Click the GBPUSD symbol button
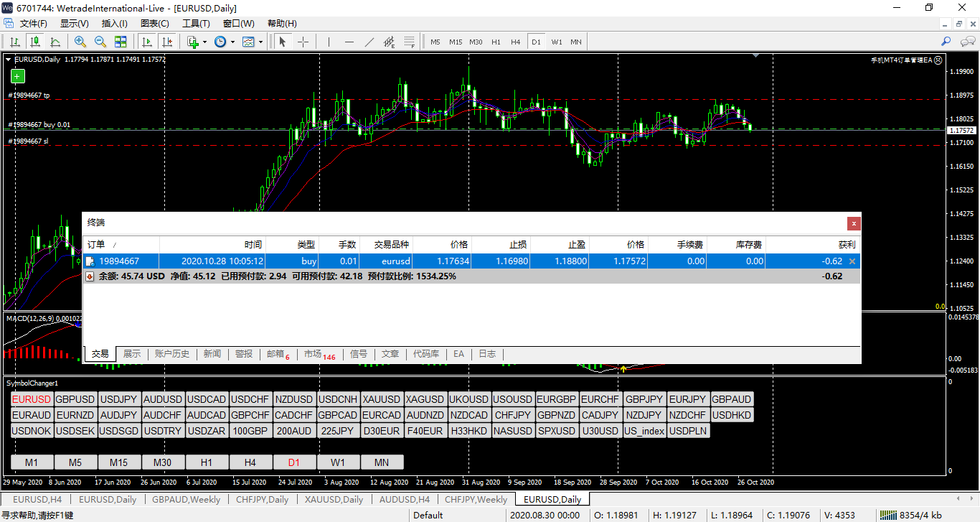 click(x=75, y=399)
